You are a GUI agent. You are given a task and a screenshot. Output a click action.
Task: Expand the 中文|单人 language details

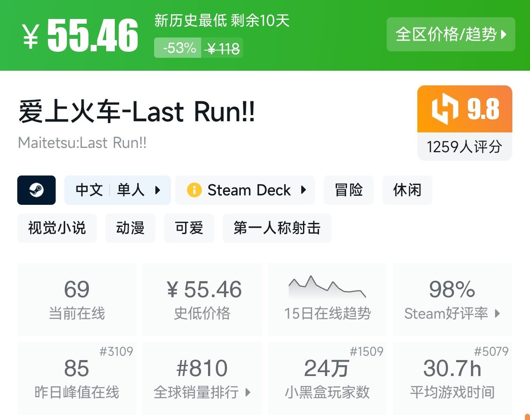(x=117, y=190)
